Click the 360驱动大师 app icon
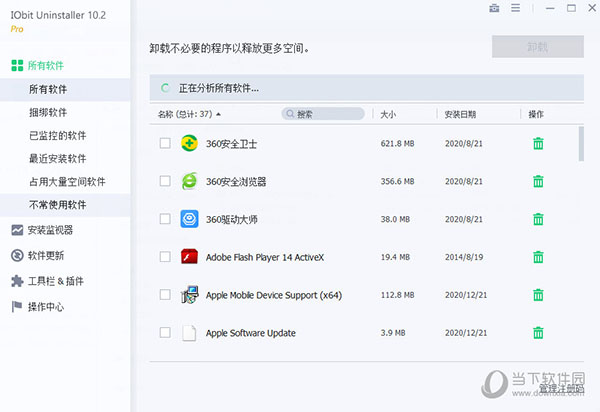The image size is (600, 412). (x=189, y=219)
